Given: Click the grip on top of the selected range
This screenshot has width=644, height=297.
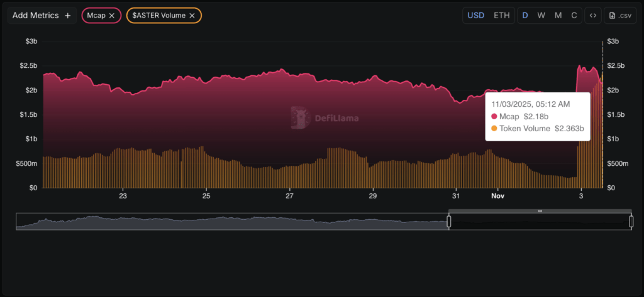Looking at the screenshot, I should click(540, 211).
